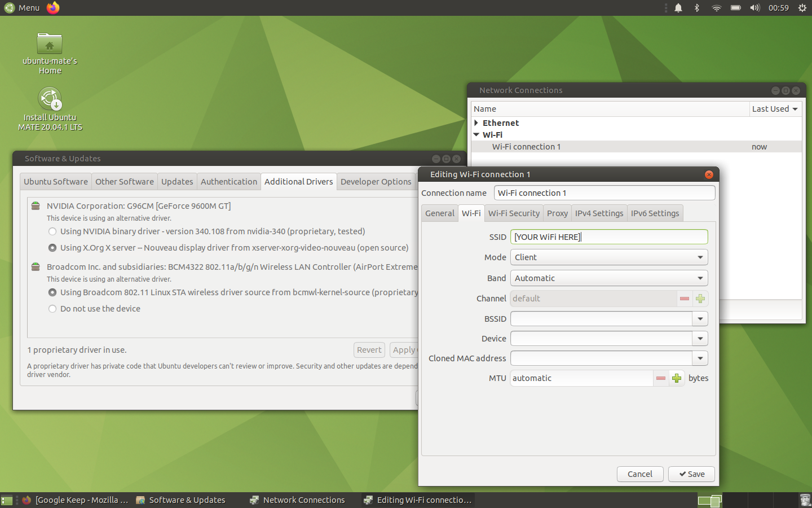Select NVIDIA binary driver version 340.108

tap(52, 231)
